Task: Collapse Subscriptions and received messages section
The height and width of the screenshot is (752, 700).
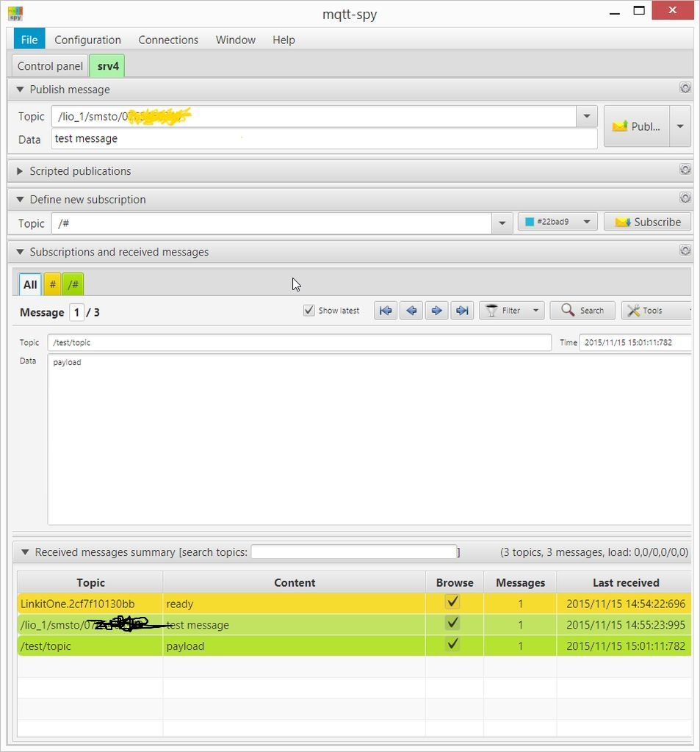Action: 20,252
